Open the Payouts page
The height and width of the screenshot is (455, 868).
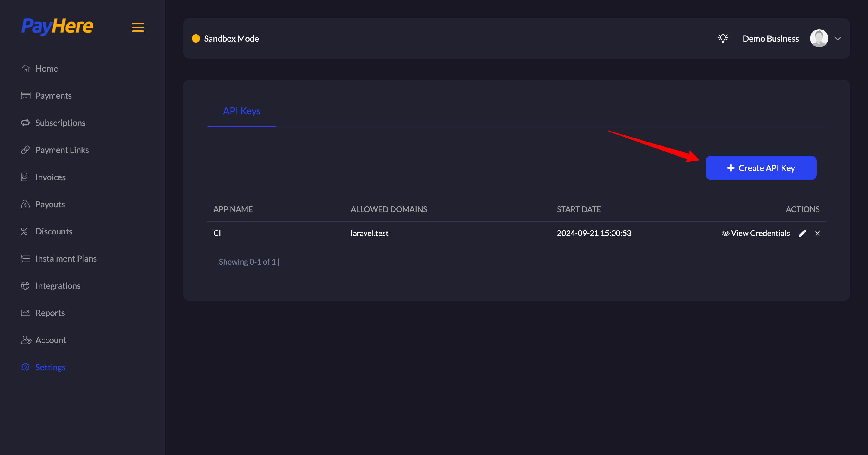50,204
